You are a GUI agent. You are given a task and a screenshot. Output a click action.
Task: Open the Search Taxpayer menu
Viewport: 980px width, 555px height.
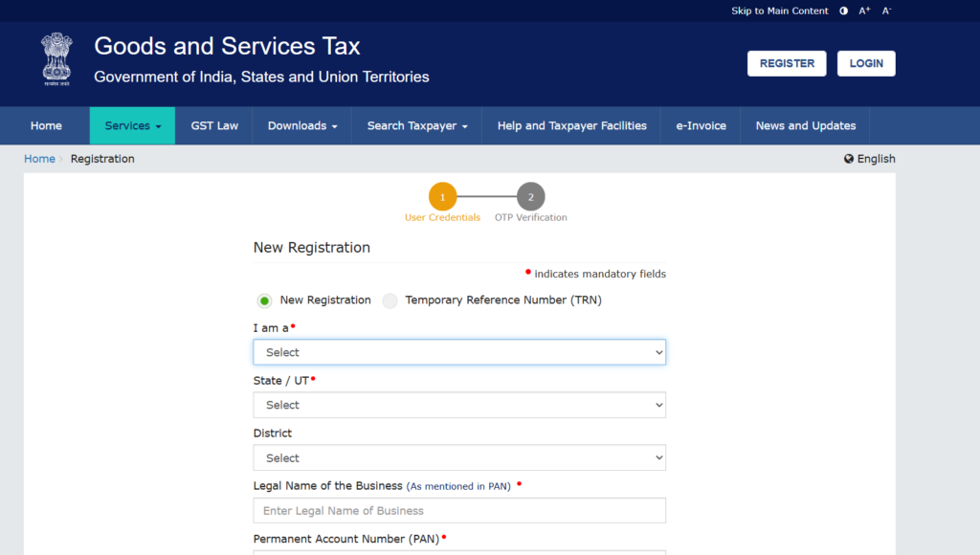point(417,125)
